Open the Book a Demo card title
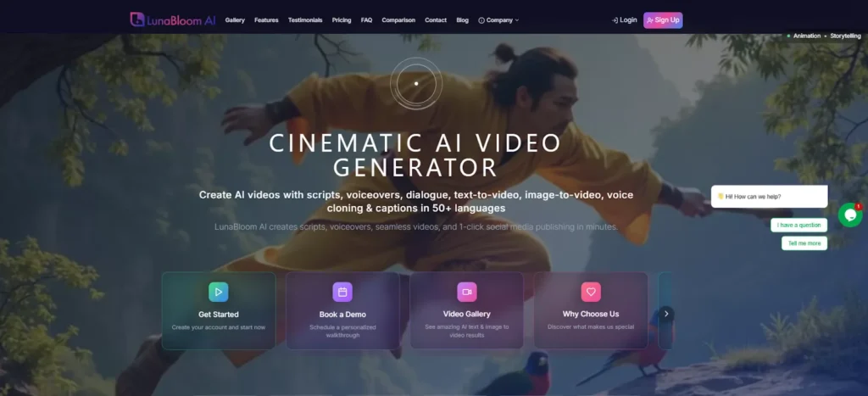The height and width of the screenshot is (396, 868). (x=342, y=314)
